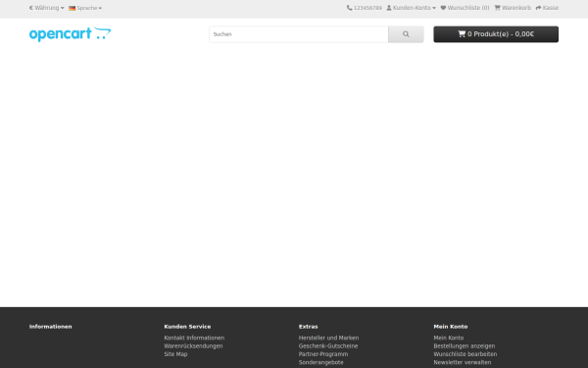Click the cart icon next to Warenkorb
The image size is (588, 368).
(497, 8)
